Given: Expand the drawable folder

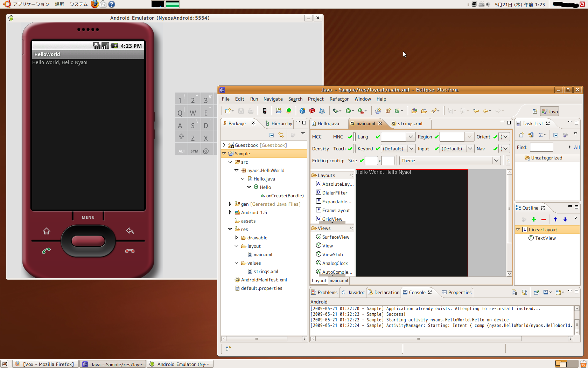Looking at the screenshot, I should (x=236, y=237).
